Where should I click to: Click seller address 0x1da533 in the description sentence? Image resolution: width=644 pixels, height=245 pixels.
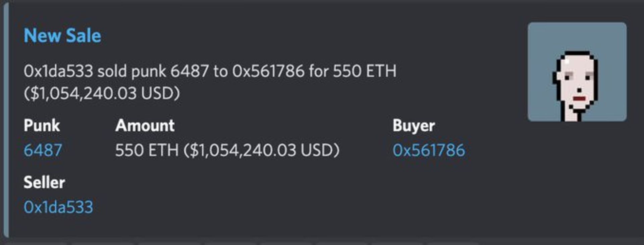pos(58,71)
